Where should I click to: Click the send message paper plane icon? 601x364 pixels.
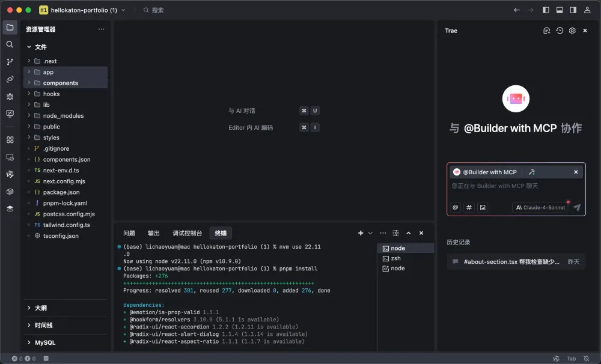(x=577, y=207)
